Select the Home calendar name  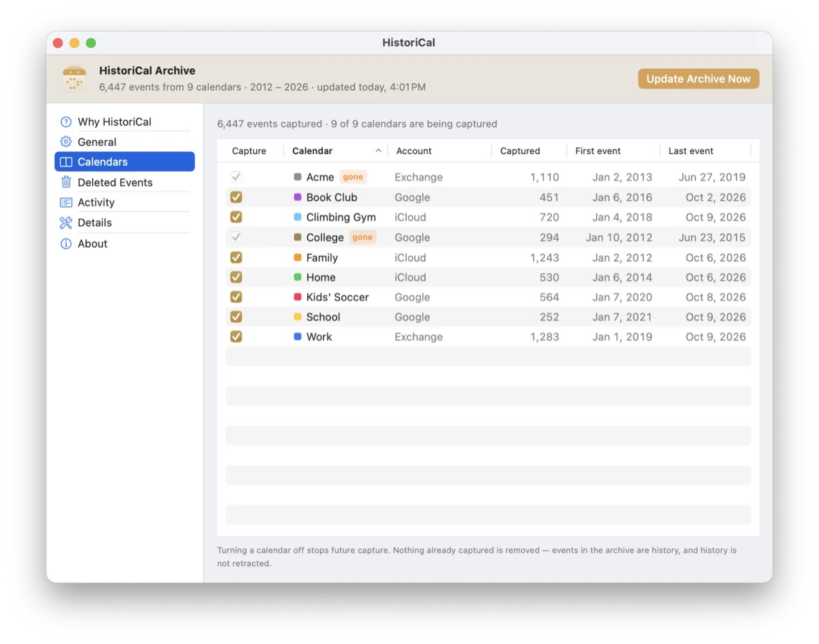pyautogui.click(x=321, y=277)
